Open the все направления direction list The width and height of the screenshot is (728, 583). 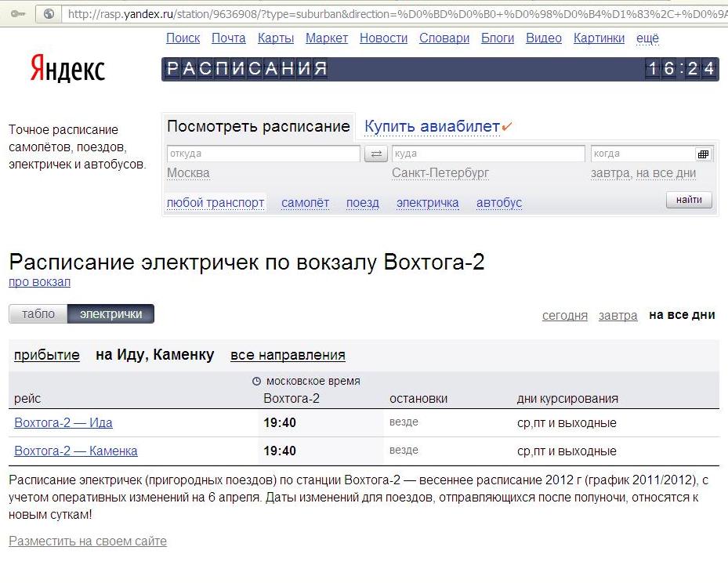point(288,355)
